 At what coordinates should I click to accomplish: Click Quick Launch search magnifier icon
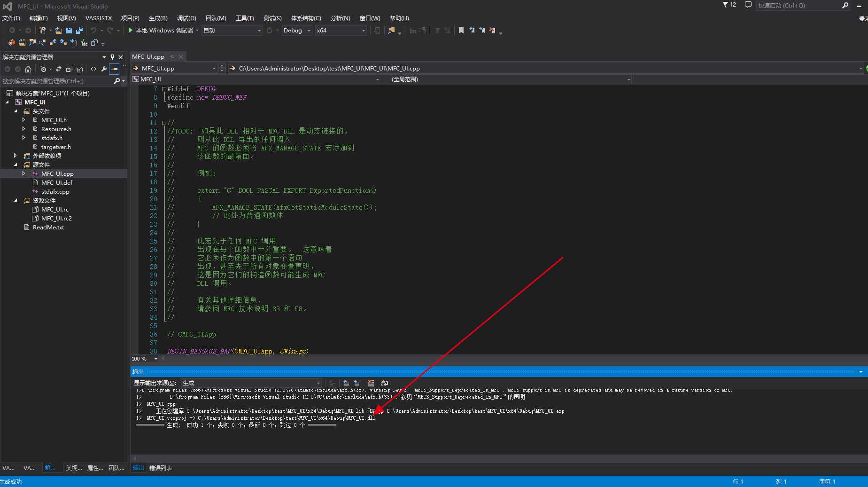[845, 5]
